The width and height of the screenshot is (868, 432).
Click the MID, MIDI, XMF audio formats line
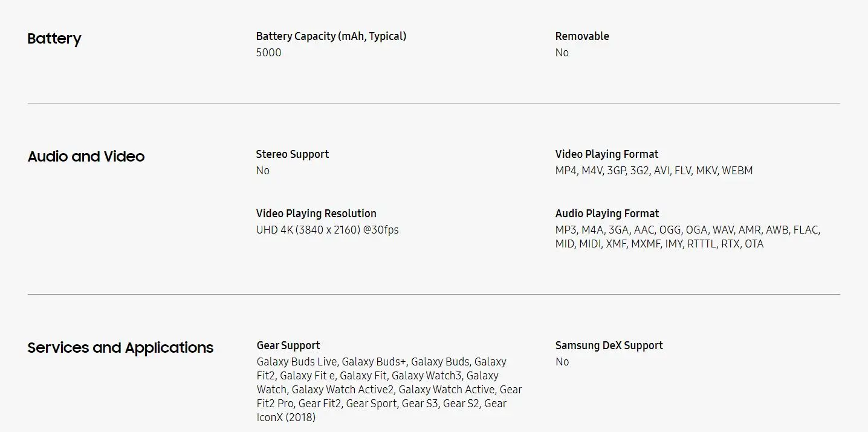coord(659,244)
